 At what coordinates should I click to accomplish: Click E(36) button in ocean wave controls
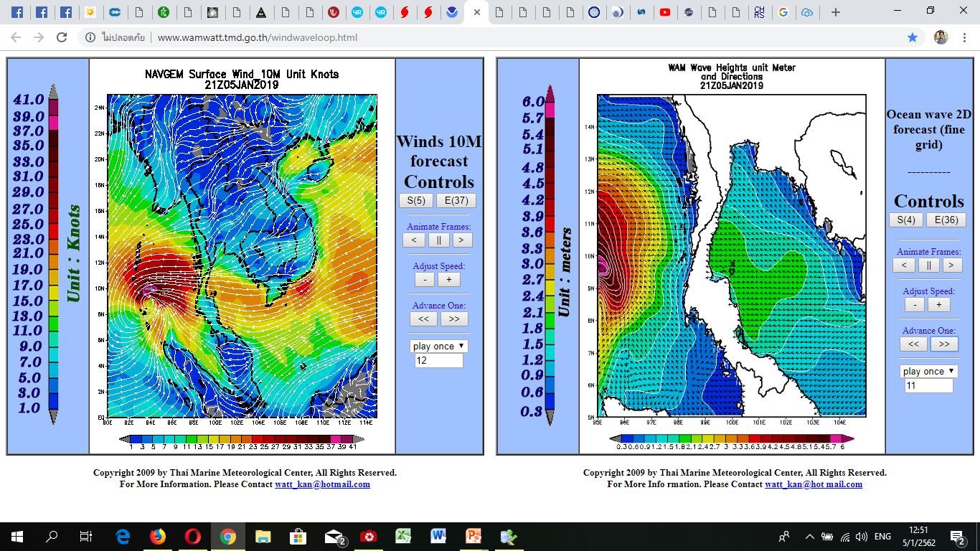point(946,220)
